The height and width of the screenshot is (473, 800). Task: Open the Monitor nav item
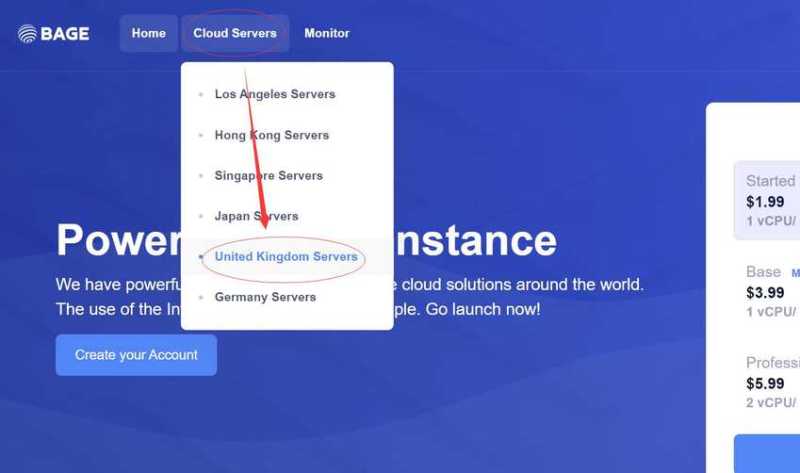(x=326, y=33)
